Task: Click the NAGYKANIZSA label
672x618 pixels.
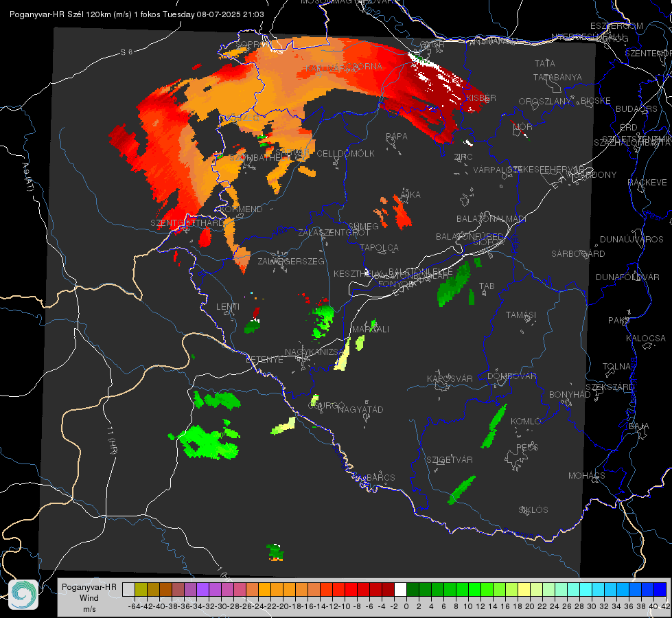Action: coord(314,352)
